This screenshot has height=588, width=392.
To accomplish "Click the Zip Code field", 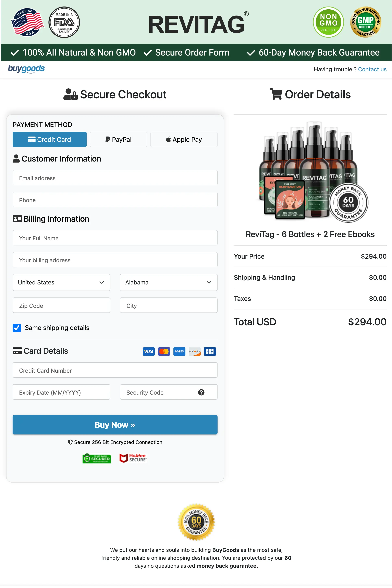I will click(61, 305).
